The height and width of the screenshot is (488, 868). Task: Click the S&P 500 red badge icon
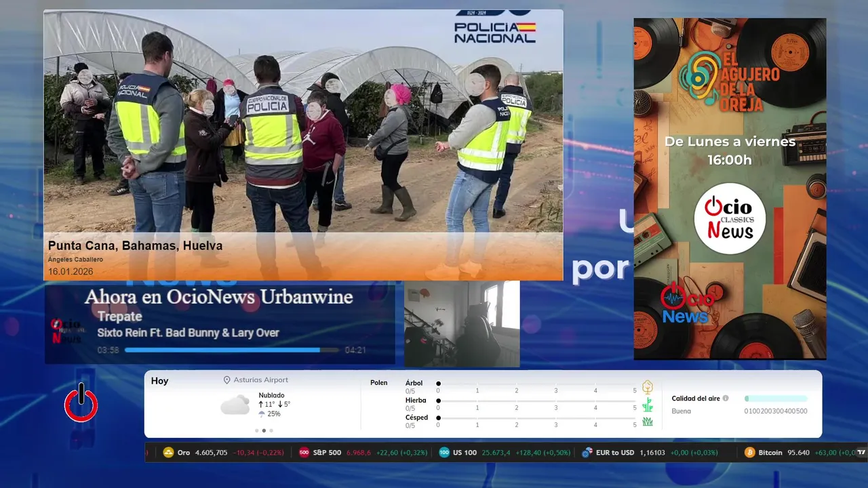(x=304, y=452)
